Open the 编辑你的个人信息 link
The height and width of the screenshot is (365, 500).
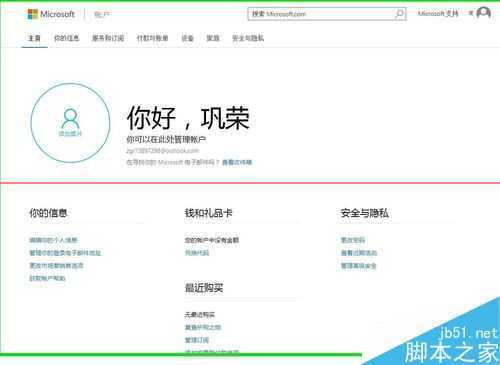53,240
